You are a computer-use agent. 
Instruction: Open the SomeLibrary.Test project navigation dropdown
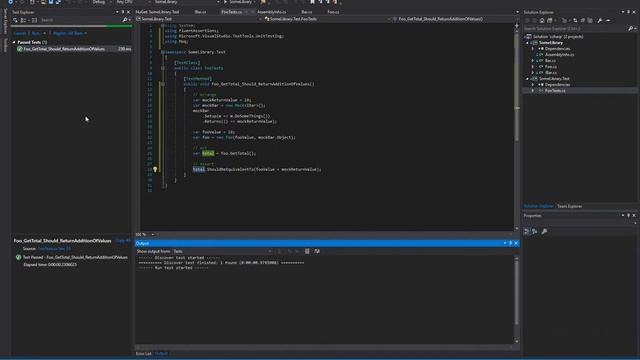(x=199, y=19)
